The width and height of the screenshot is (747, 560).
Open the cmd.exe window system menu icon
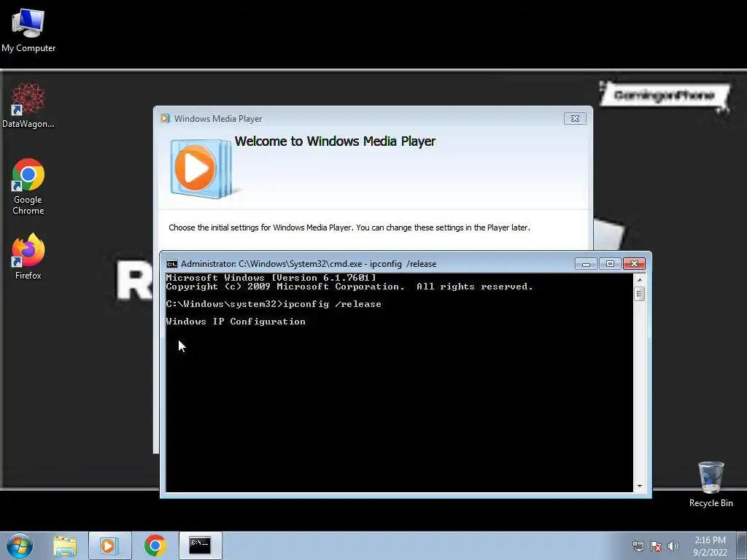pos(172,264)
